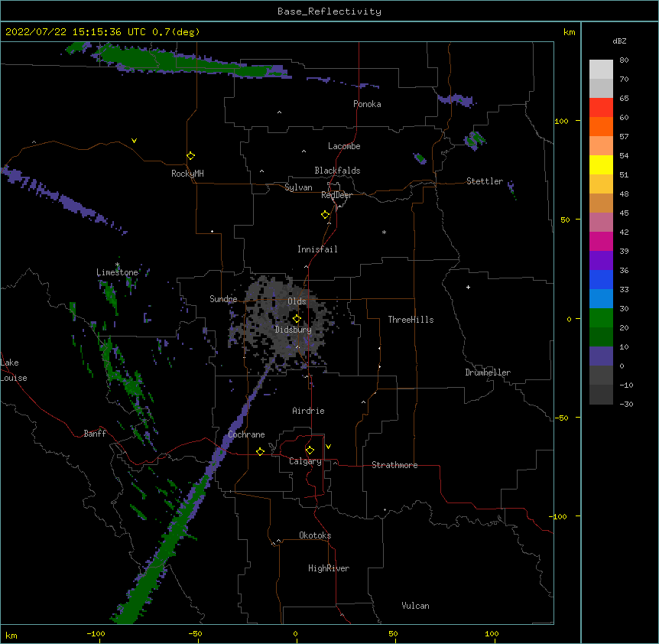Click the Lacombe city label

(x=344, y=146)
